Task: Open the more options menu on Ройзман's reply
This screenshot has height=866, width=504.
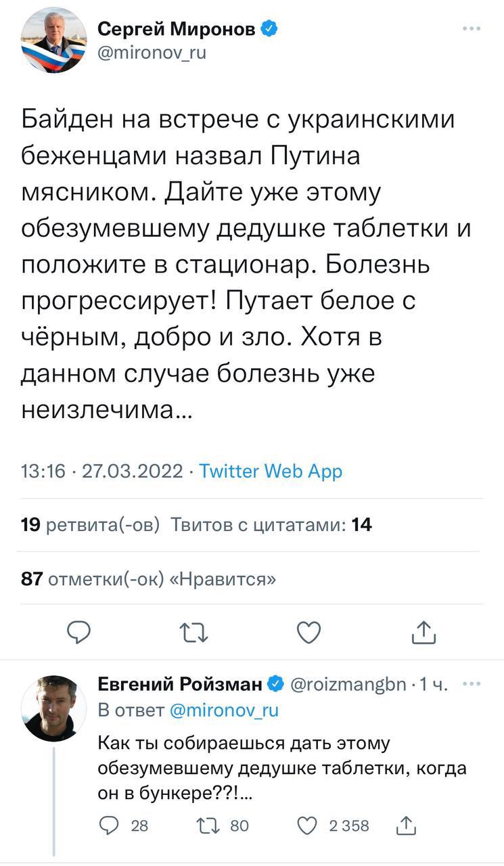Action: [471, 684]
